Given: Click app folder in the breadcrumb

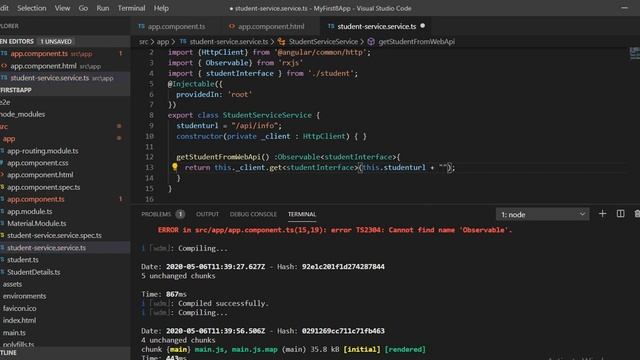Looking at the screenshot, I should [162, 42].
